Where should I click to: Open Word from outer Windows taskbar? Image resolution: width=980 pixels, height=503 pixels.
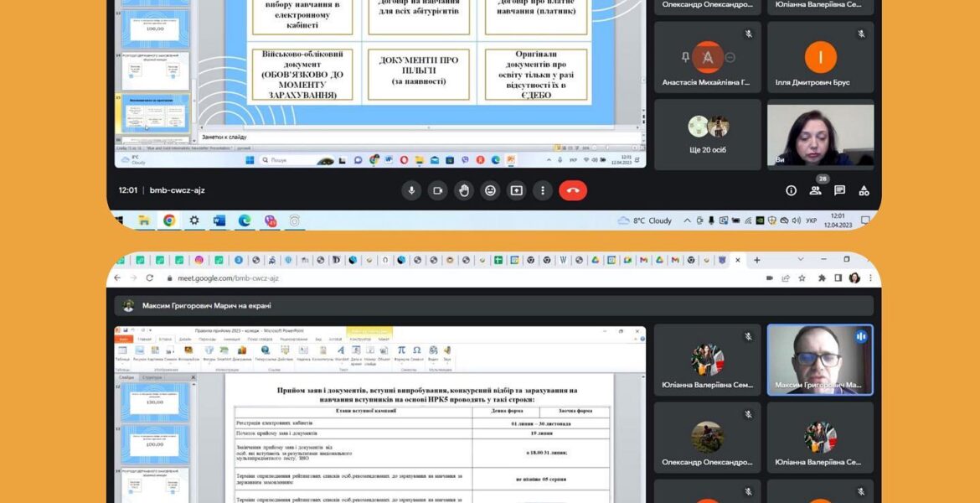click(219, 220)
